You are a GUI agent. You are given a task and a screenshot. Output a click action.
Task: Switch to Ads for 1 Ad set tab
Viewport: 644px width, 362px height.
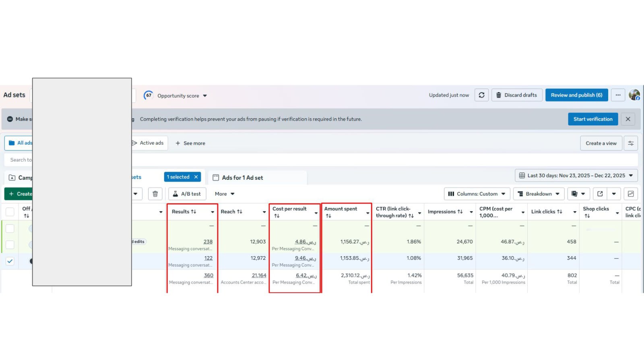click(x=242, y=177)
